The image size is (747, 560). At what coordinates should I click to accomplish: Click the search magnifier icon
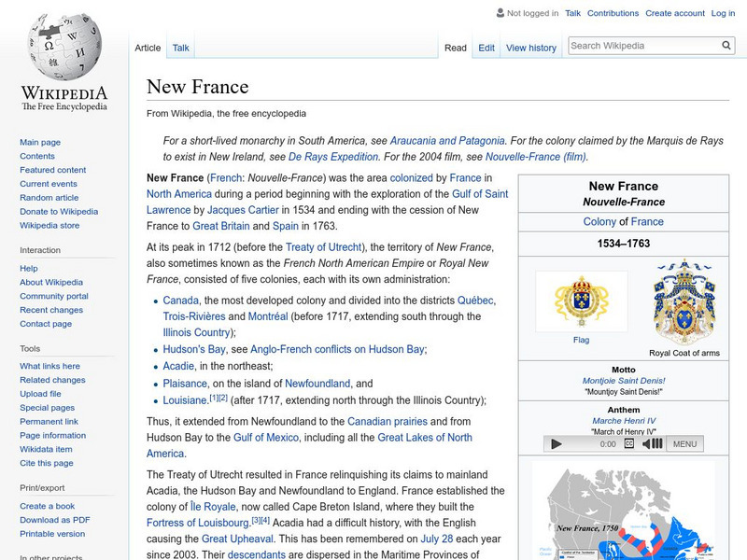pyautogui.click(x=726, y=45)
